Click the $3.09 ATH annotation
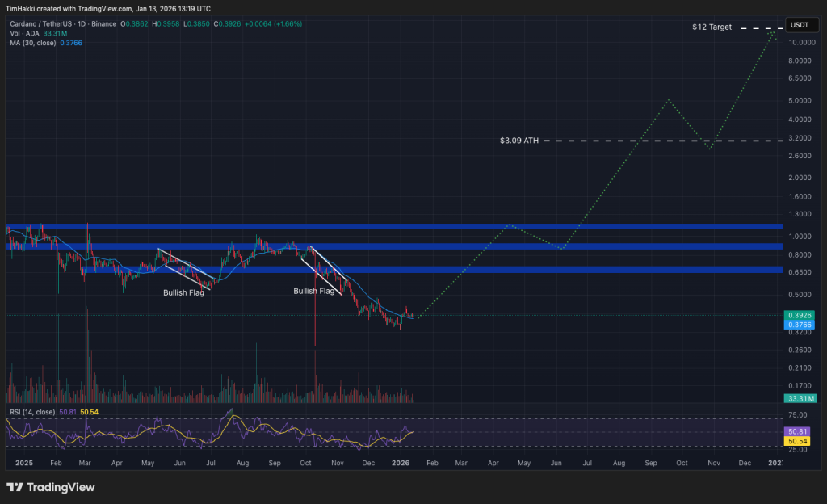 [x=518, y=140]
